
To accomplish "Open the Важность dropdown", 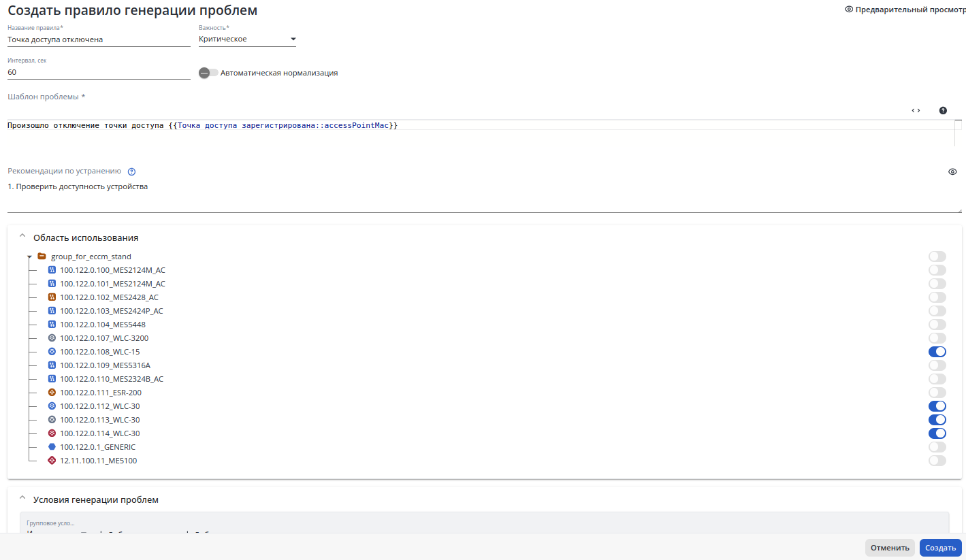I will (247, 39).
